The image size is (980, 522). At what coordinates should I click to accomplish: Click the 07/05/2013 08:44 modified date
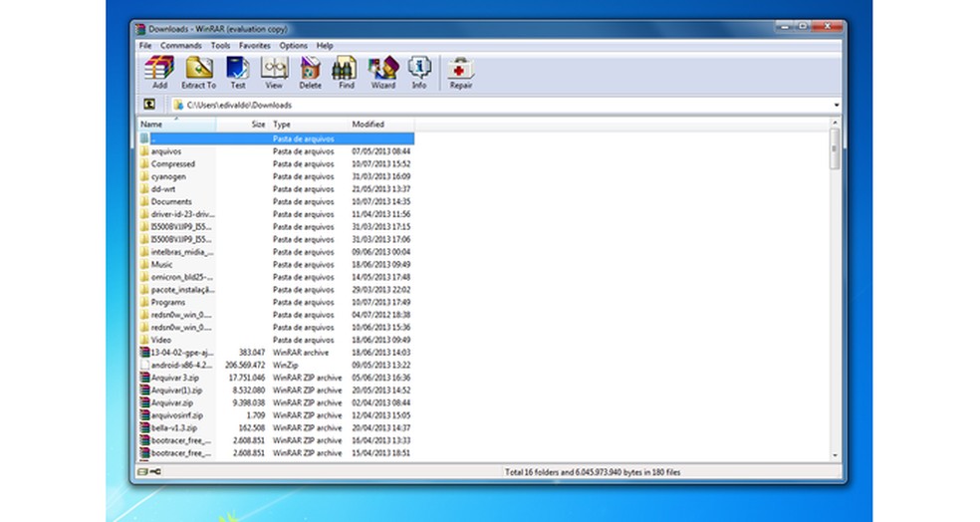coord(381,151)
